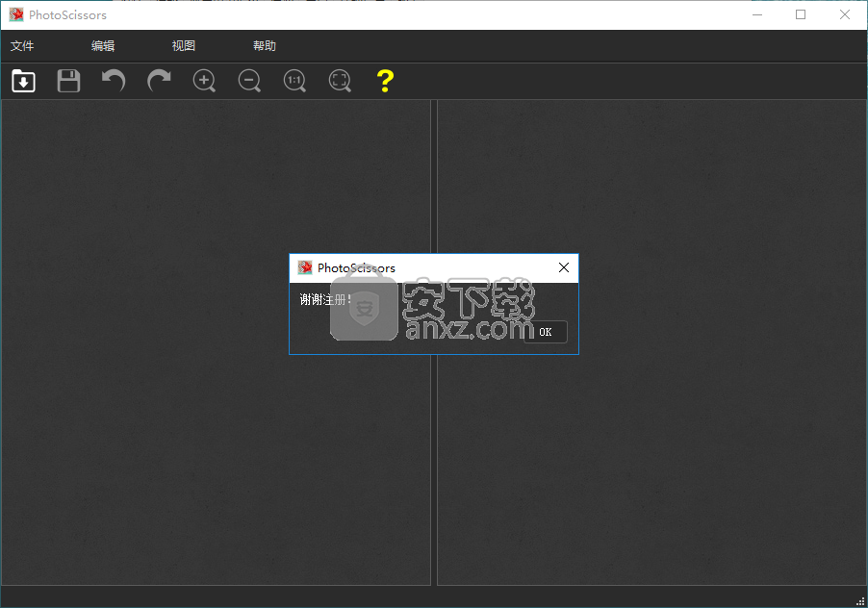Close the PhotoScissors registration dialog
Screen dimensions: 868x608
[564, 267]
